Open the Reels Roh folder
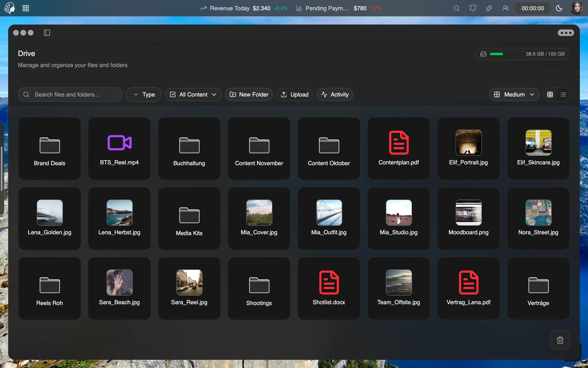The height and width of the screenshot is (368, 588). click(50, 288)
